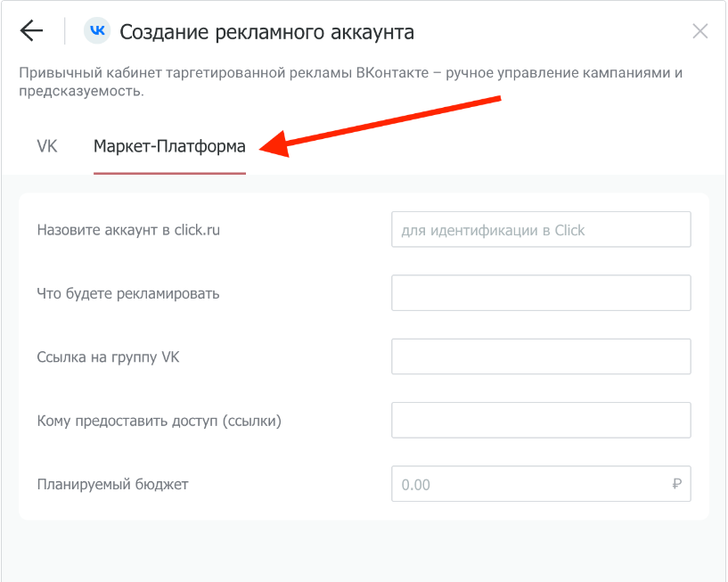Click the label 'Ссылка на группу VK'
Image resolution: width=728 pixels, height=582 pixels.
[x=108, y=357]
